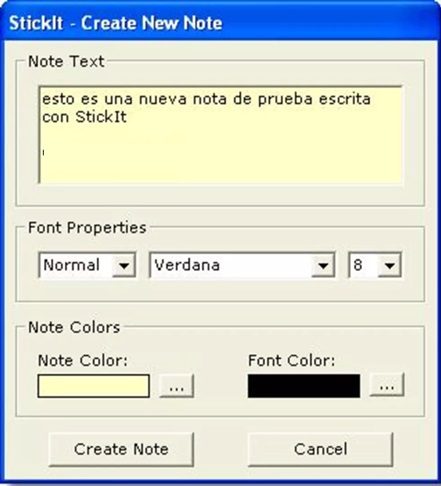Click the Note Colors group label
Image resolution: width=441 pixels, height=486 pixels.
coord(74,327)
